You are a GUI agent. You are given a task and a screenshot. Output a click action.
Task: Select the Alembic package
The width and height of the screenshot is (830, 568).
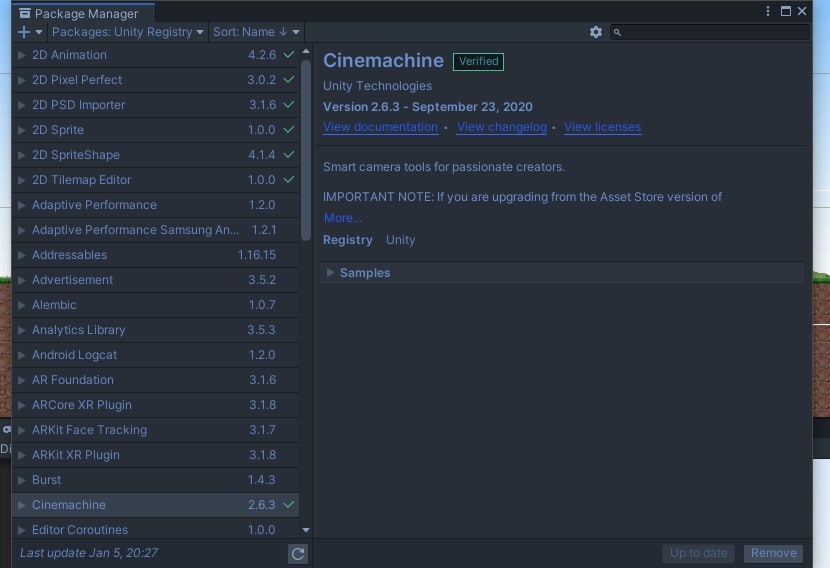coord(156,305)
